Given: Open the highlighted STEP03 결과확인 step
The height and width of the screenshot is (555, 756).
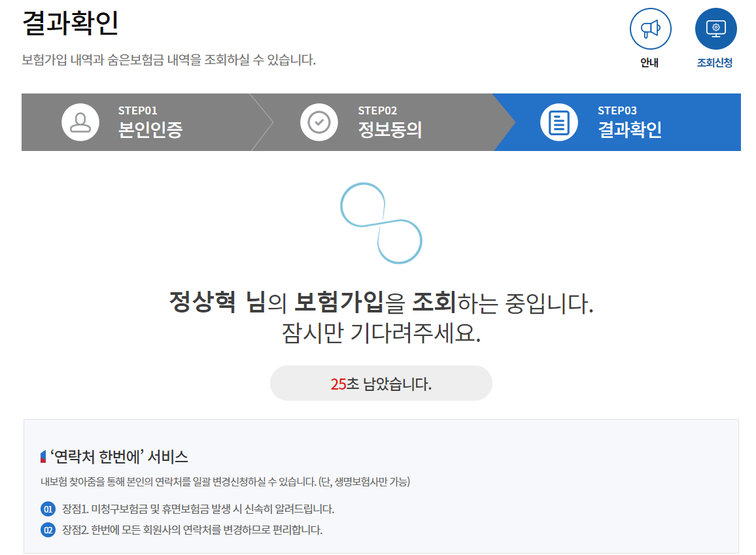Looking at the screenshot, I should (x=608, y=122).
